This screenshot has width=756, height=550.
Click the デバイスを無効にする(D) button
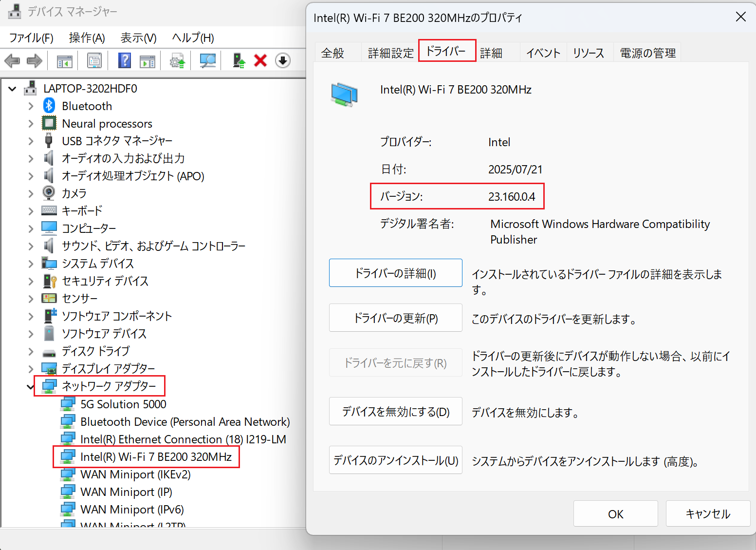(395, 412)
